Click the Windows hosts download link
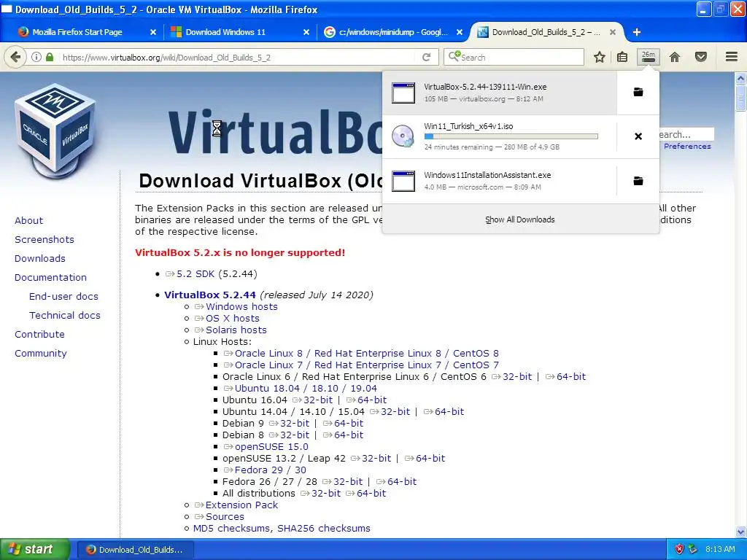The image size is (747, 560). click(x=241, y=307)
